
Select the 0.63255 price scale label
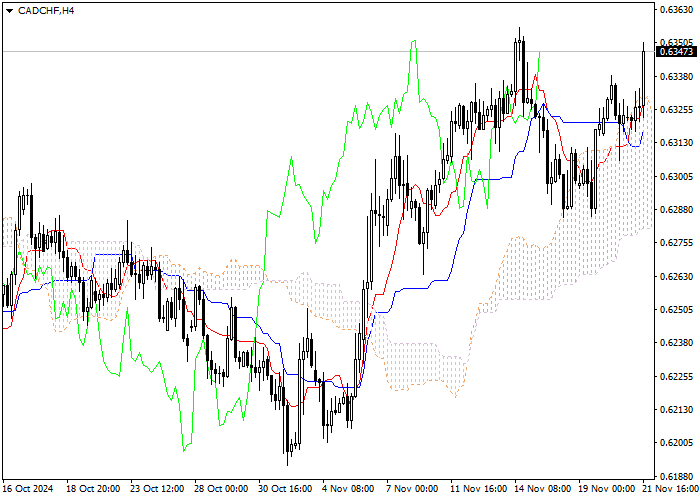click(676, 110)
